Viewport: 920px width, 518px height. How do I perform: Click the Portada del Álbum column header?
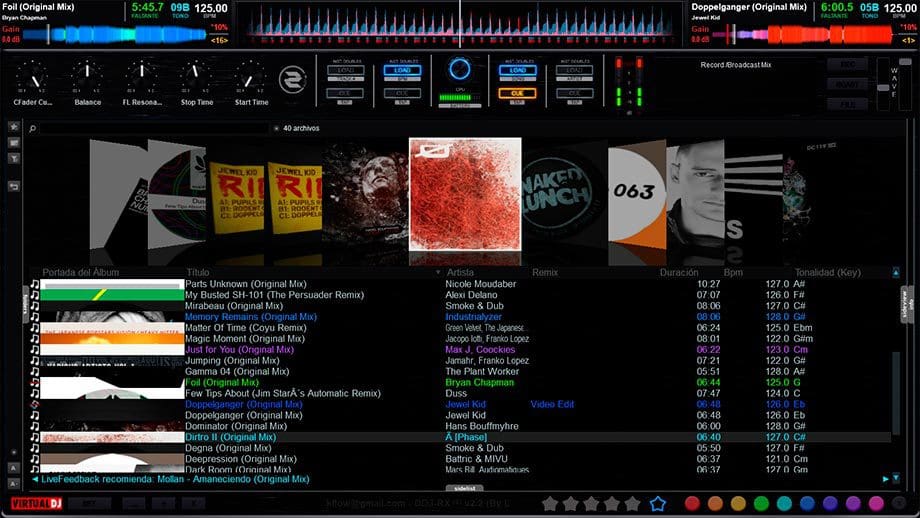tap(80, 273)
